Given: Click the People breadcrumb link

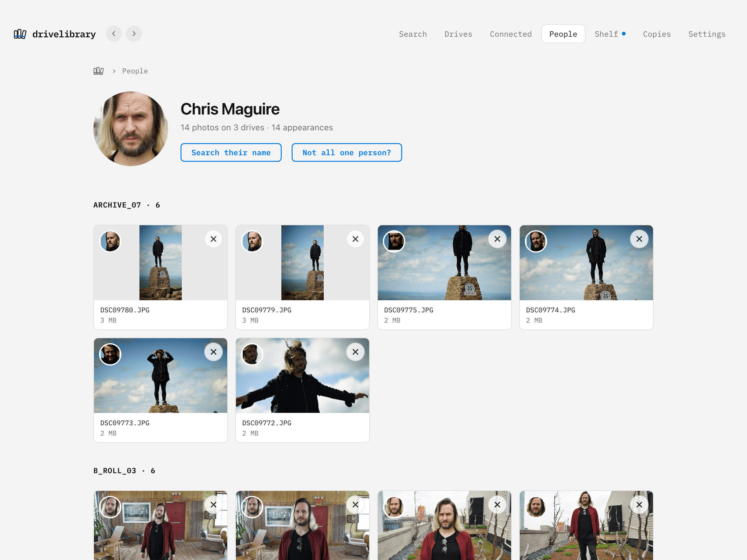Looking at the screenshot, I should click(135, 71).
